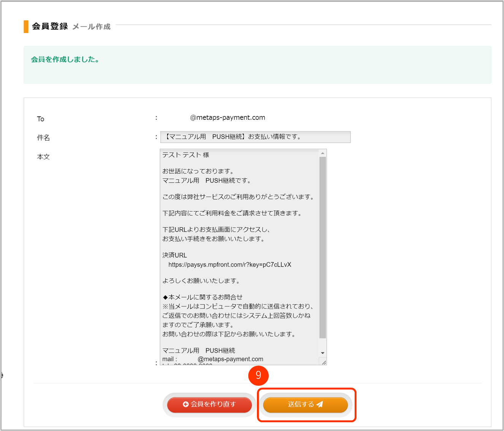504x431 pixels.
Task: Click the 会員登録 page heading
Action: (50, 26)
